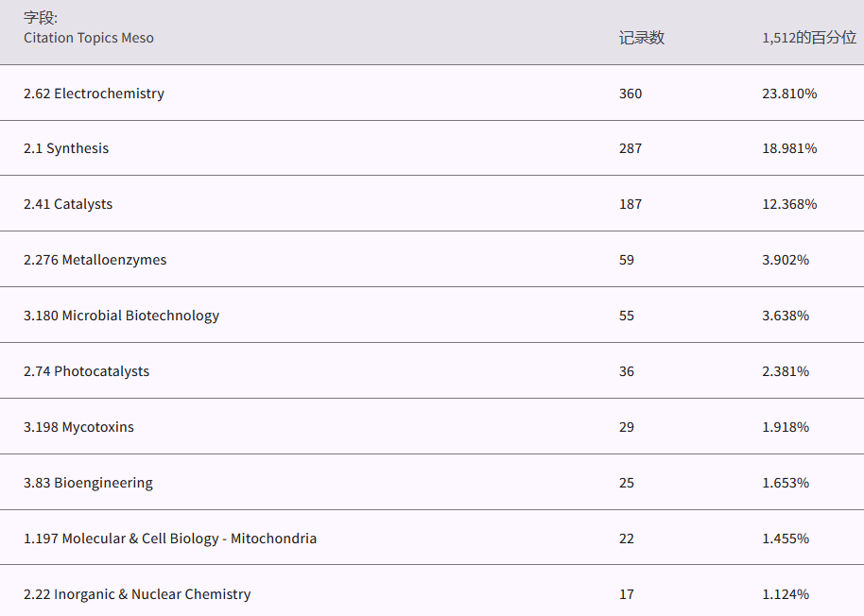The width and height of the screenshot is (864, 616).
Task: Open the 2.41 Catalysts topic
Action: click(68, 204)
